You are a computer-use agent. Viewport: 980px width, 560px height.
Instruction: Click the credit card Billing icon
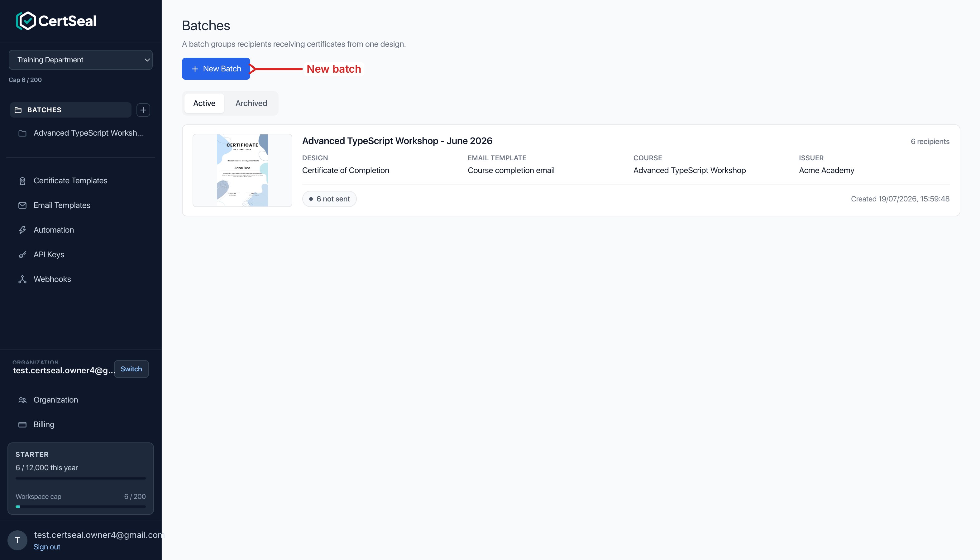tap(22, 425)
